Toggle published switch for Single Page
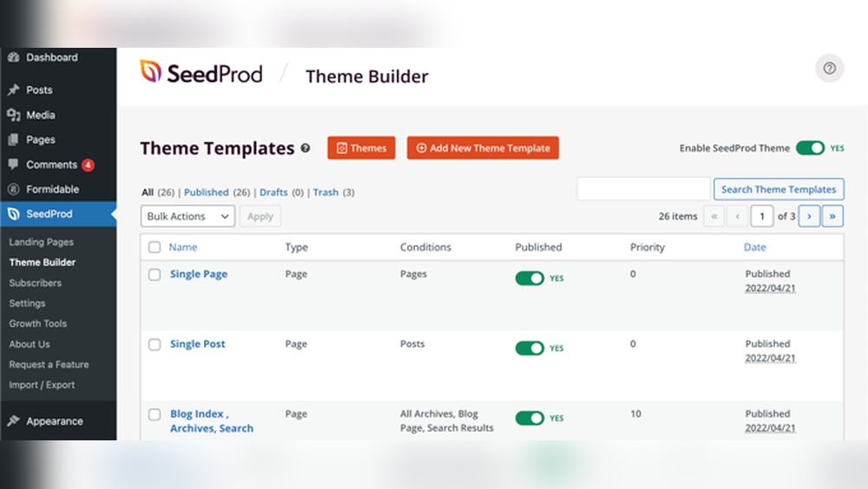This screenshot has height=489, width=868. click(x=529, y=278)
